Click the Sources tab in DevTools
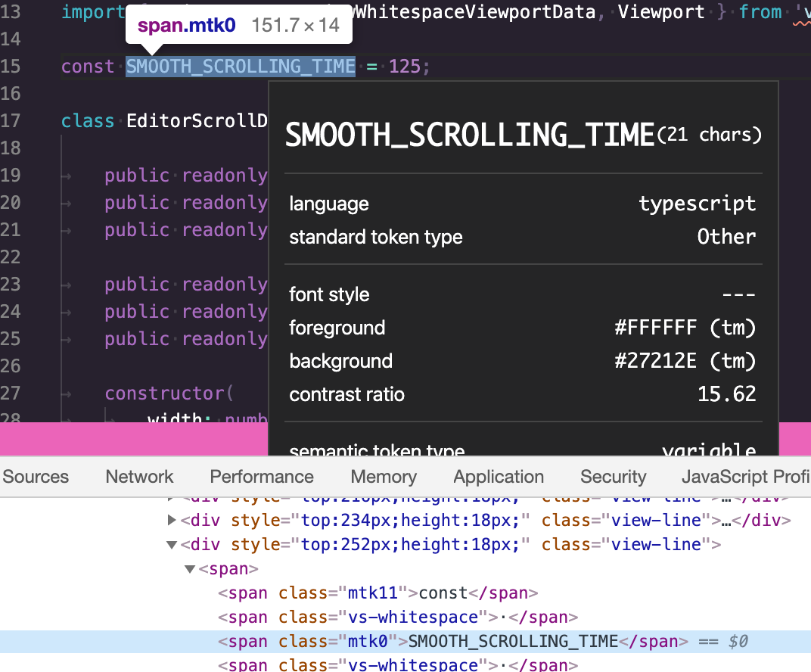Viewport: 811px width, 672px height. click(35, 477)
